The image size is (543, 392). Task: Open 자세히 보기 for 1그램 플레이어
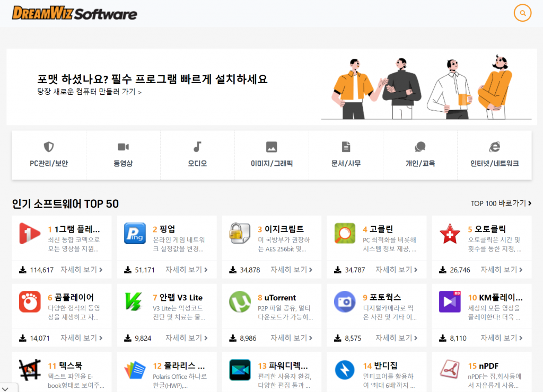(81, 270)
